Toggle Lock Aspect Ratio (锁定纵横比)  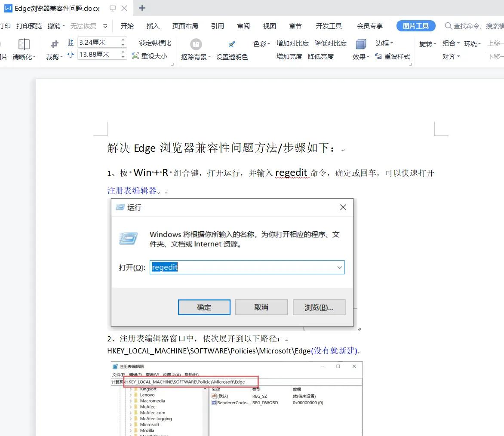click(x=155, y=43)
